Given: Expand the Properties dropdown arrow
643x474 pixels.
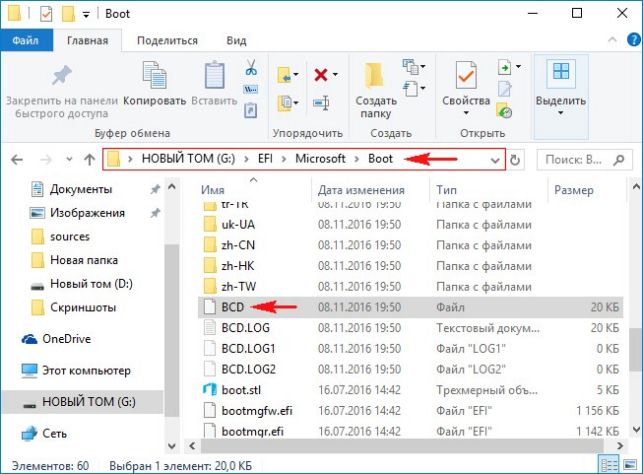Looking at the screenshot, I should click(x=466, y=113).
